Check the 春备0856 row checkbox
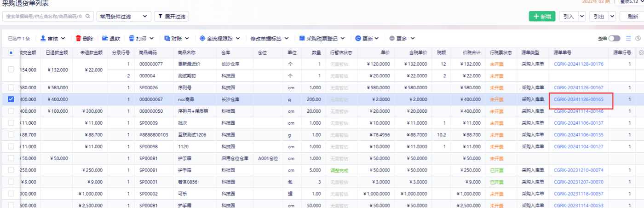The width and height of the screenshot is (644, 208). (x=11, y=182)
